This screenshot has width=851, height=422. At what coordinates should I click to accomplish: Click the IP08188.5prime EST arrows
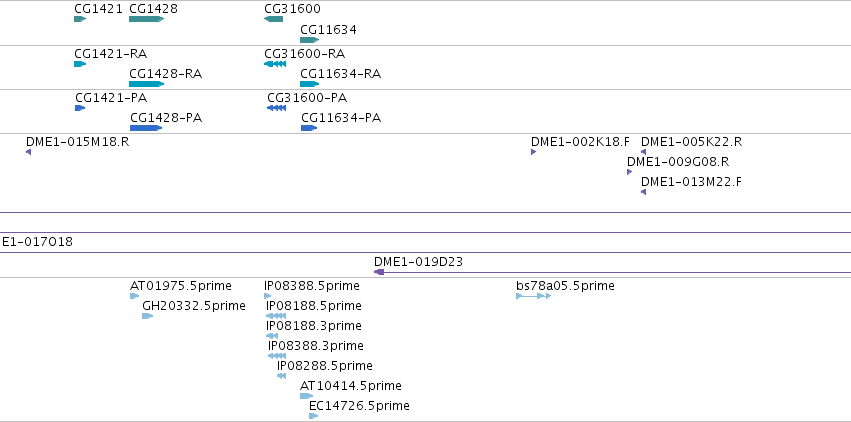(x=276, y=316)
